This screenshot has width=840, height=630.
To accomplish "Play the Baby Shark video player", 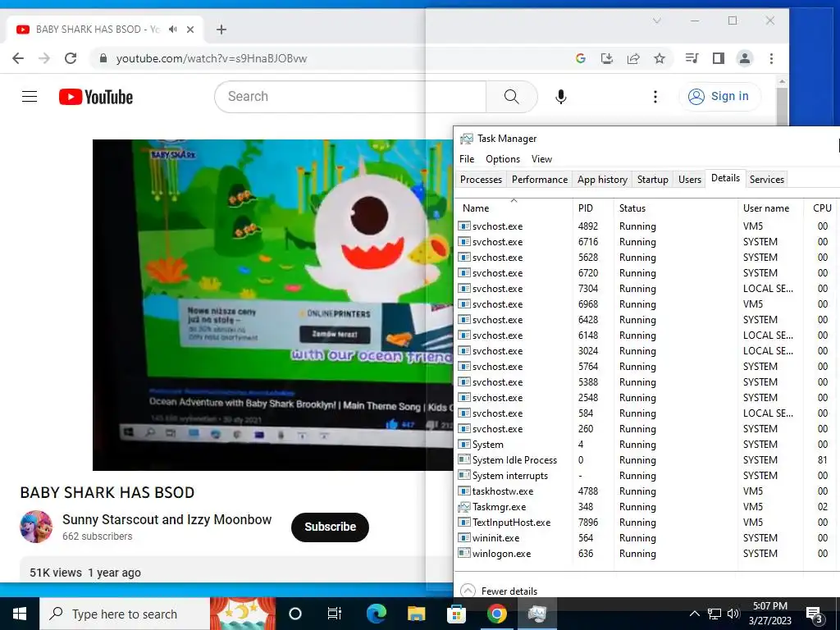I will [272, 305].
